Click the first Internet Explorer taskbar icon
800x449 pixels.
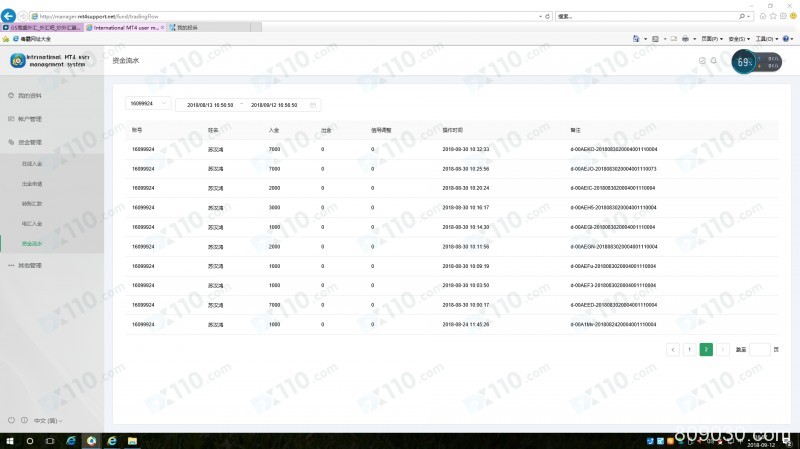pyautogui.click(x=71, y=441)
